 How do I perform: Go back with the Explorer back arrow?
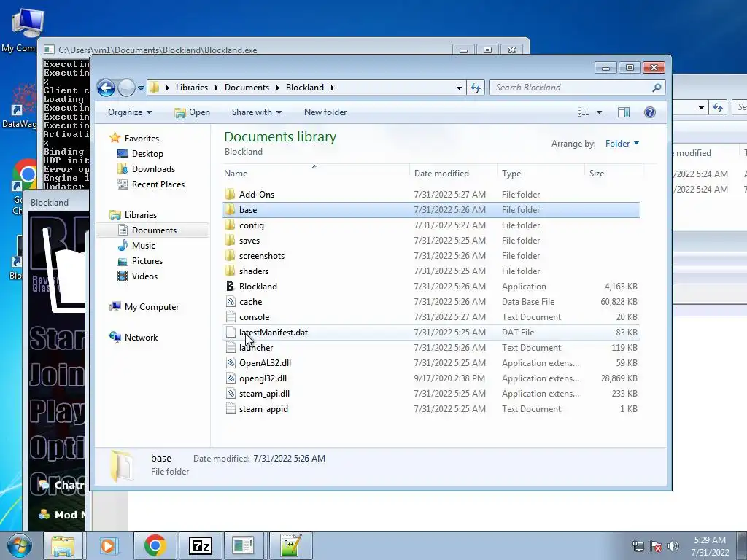(x=106, y=87)
